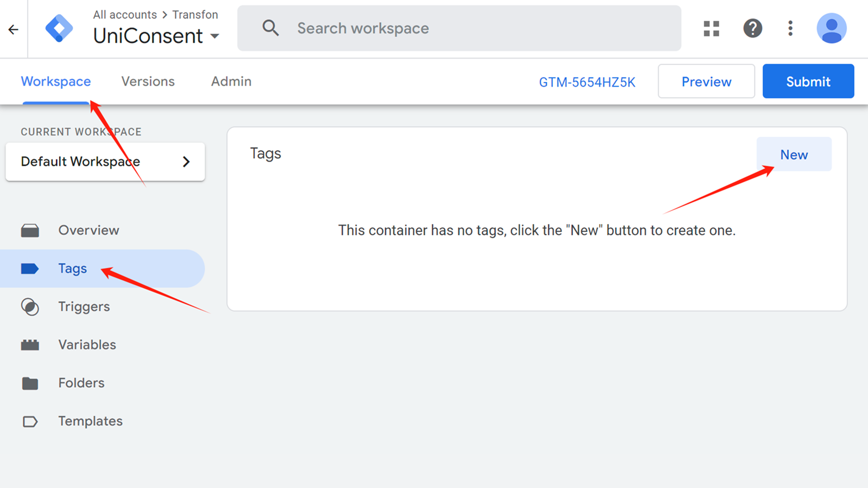Viewport: 868px width, 488px height.
Task: Click the search magnifier icon
Action: click(x=271, y=28)
